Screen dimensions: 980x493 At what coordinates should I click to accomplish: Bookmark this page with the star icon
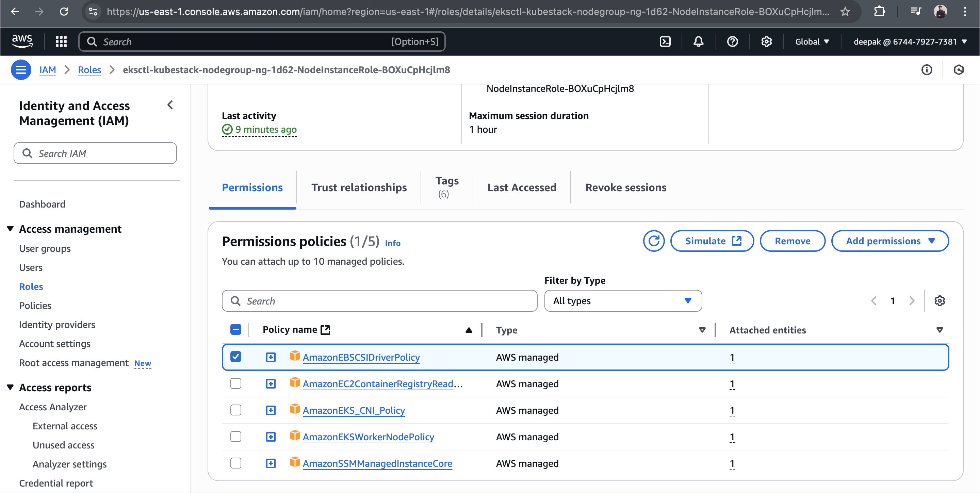click(845, 12)
